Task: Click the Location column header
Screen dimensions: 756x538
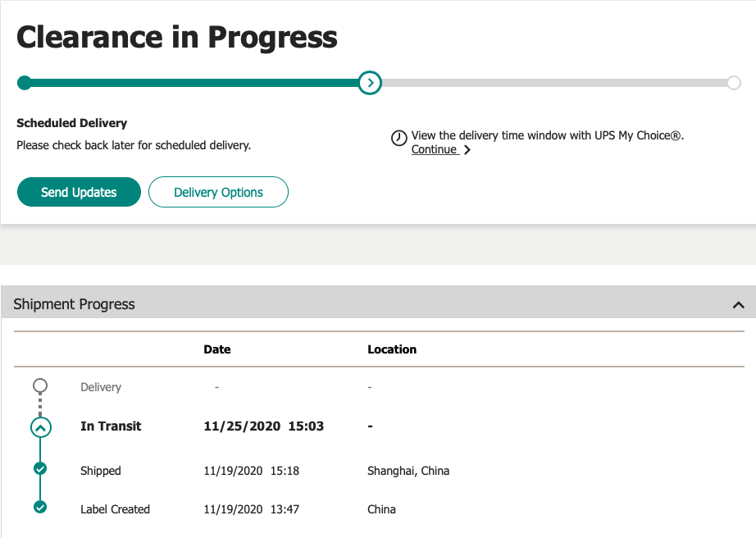Action: tap(392, 349)
